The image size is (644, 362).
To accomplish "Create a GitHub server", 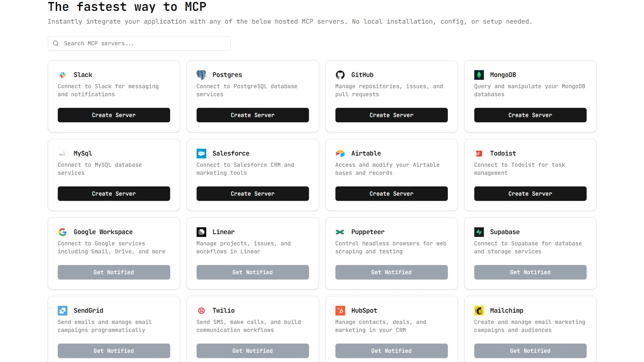I will click(x=392, y=115).
